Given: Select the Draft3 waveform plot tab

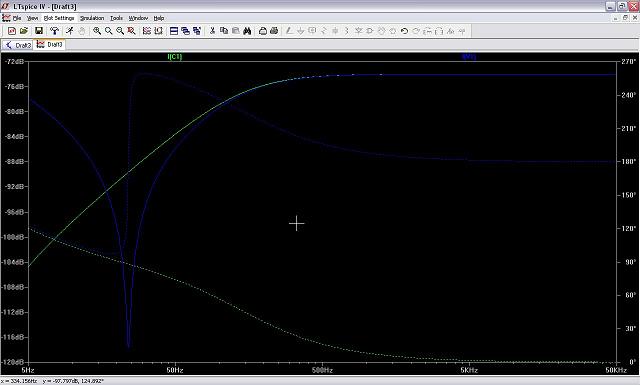Looking at the screenshot, I should click(49, 45).
